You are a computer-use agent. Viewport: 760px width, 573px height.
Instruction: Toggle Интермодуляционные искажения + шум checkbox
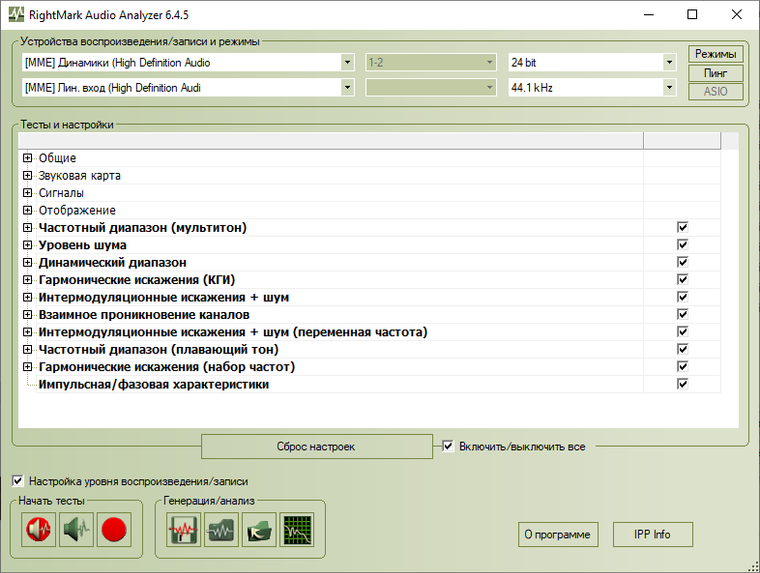682,297
